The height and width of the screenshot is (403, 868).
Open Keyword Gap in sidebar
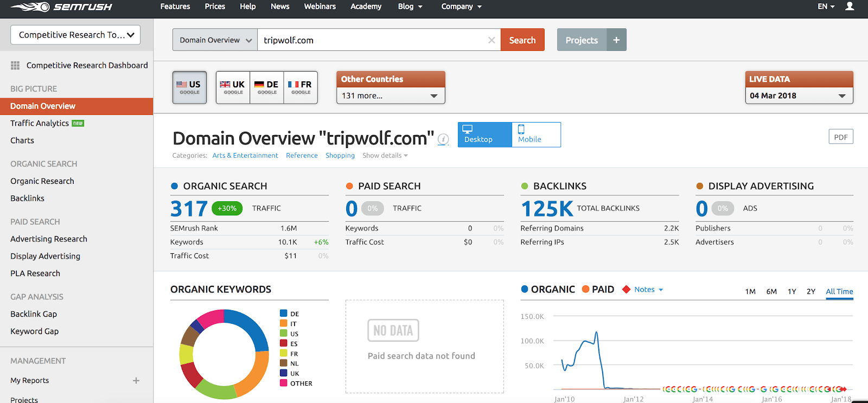pos(35,331)
